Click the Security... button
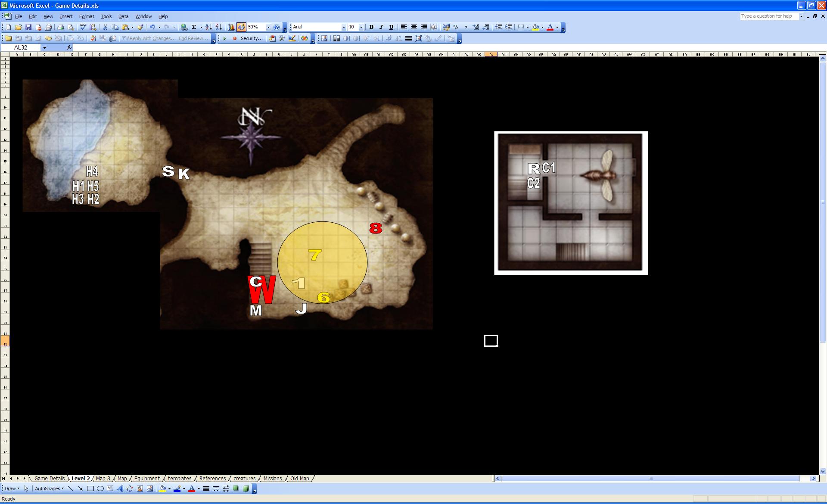The height and width of the screenshot is (504, 827). [251, 38]
